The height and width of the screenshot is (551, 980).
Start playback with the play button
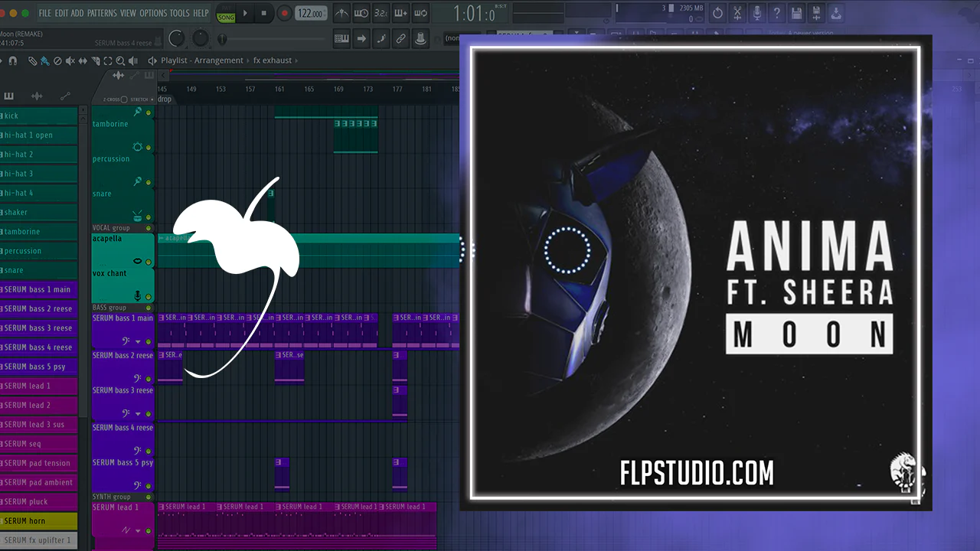coord(245,13)
